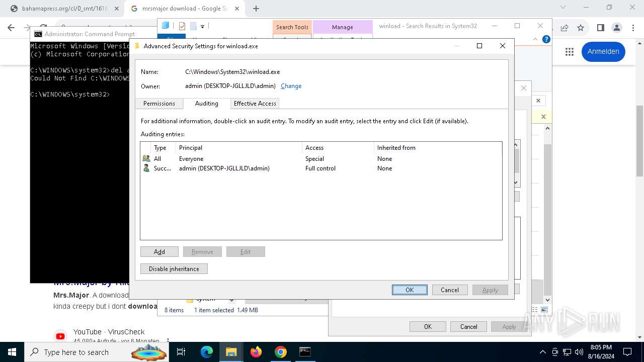Open the Manage ribbon tab in Explorer
The height and width of the screenshot is (362, 644).
343,27
